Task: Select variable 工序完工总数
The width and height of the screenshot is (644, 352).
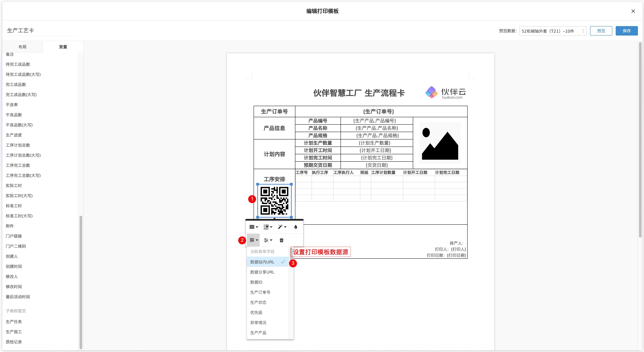Action: pos(18,165)
